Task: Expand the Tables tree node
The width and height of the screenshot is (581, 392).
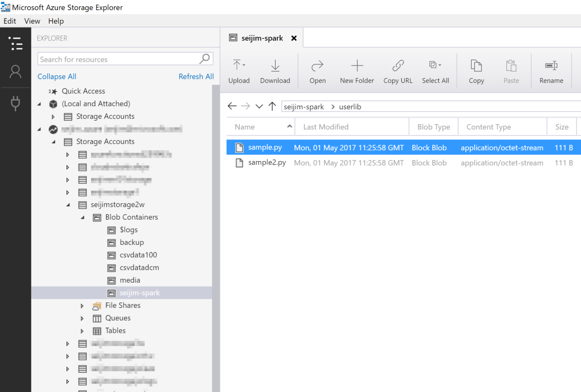Action: coord(82,331)
